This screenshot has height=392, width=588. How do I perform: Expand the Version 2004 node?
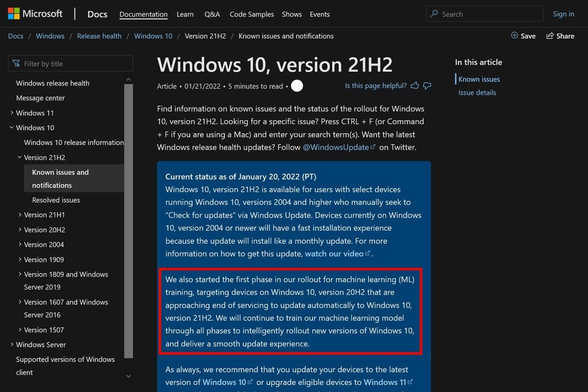pyautogui.click(x=20, y=244)
